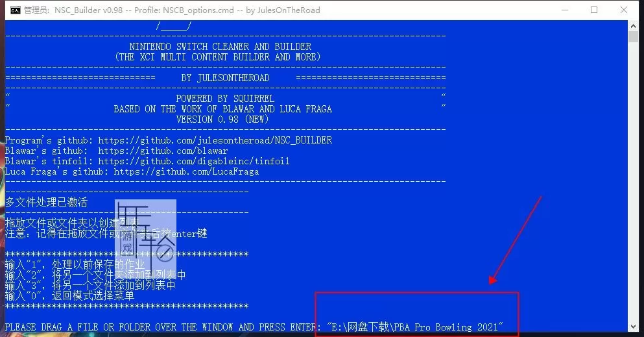The width and height of the screenshot is (644, 337).
Task: Click the NINTENDO SWITCH CLEANER AND BUILDER heading
Action: click(x=220, y=47)
